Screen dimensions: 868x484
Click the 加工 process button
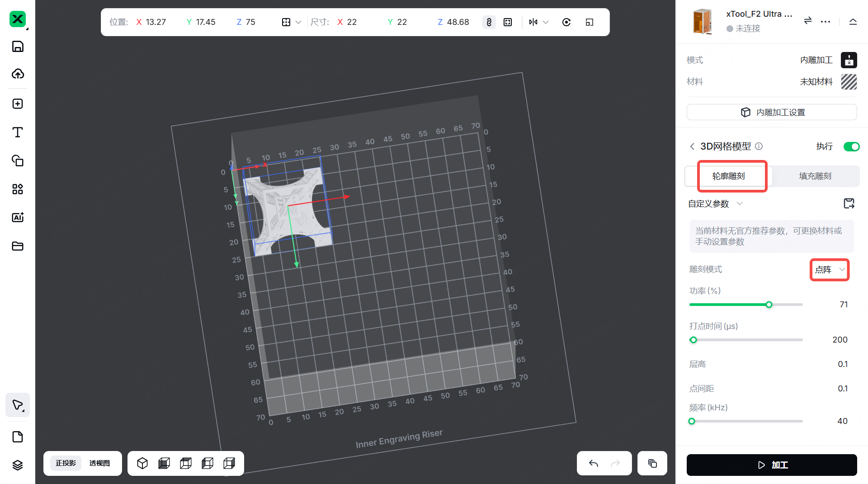(772, 465)
